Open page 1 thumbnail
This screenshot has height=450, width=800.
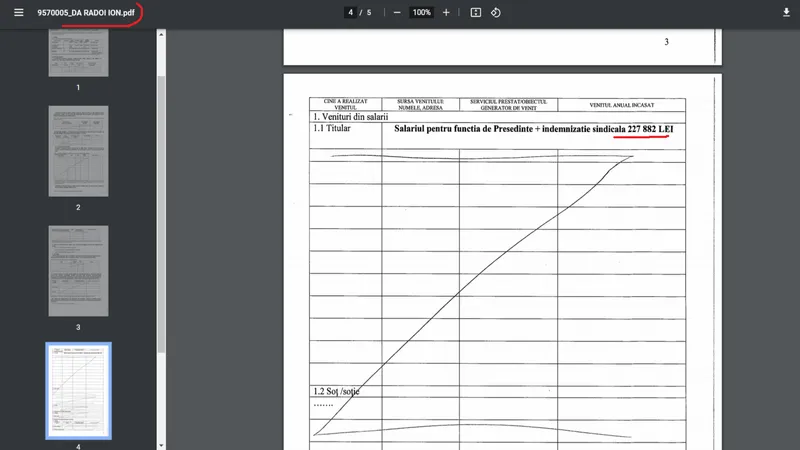(78, 53)
